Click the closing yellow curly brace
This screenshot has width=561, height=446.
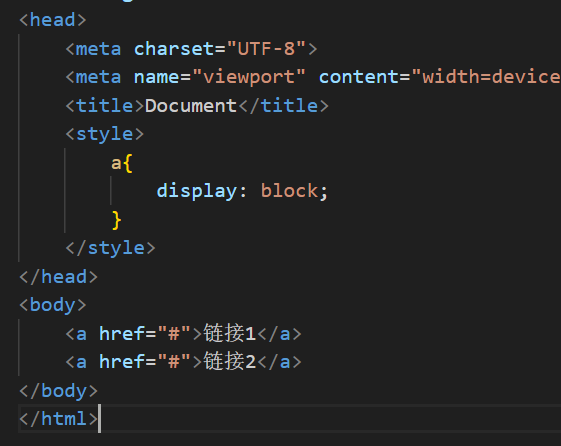(x=117, y=220)
